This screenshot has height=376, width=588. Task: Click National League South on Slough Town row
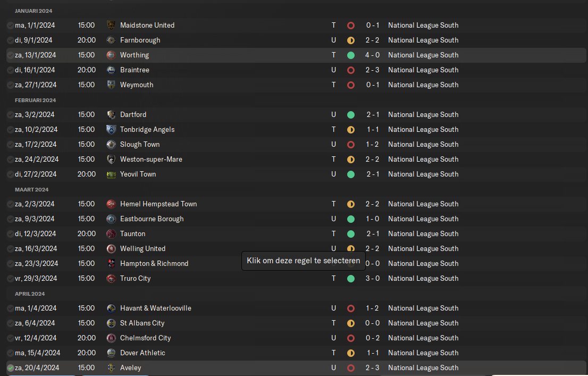[423, 145]
